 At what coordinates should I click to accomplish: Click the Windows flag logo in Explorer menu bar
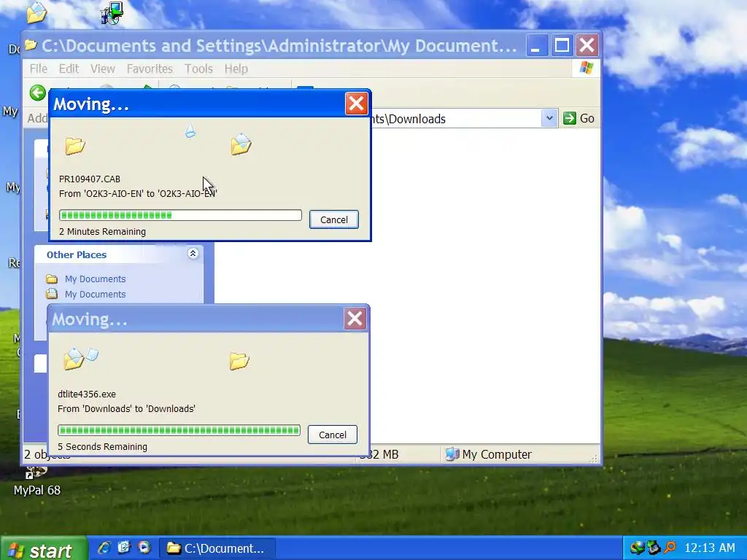[x=586, y=68]
